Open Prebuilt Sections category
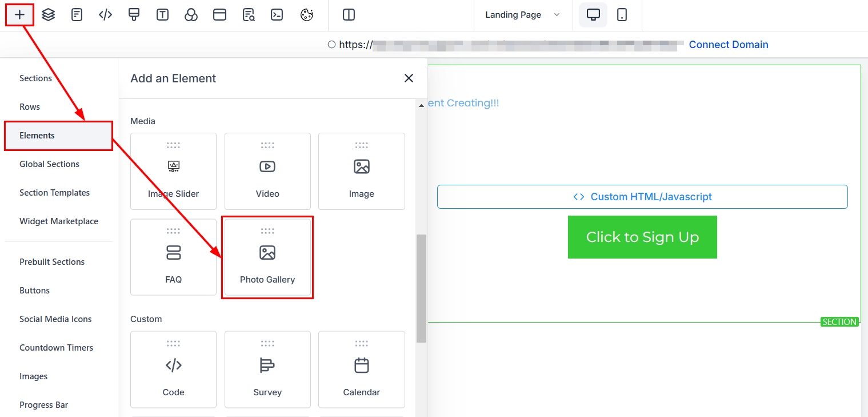868x417 pixels. click(x=52, y=262)
